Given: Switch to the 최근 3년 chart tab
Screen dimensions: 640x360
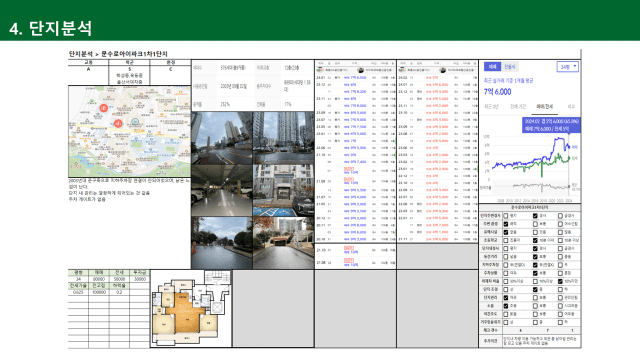Looking at the screenshot, I should [492, 107].
